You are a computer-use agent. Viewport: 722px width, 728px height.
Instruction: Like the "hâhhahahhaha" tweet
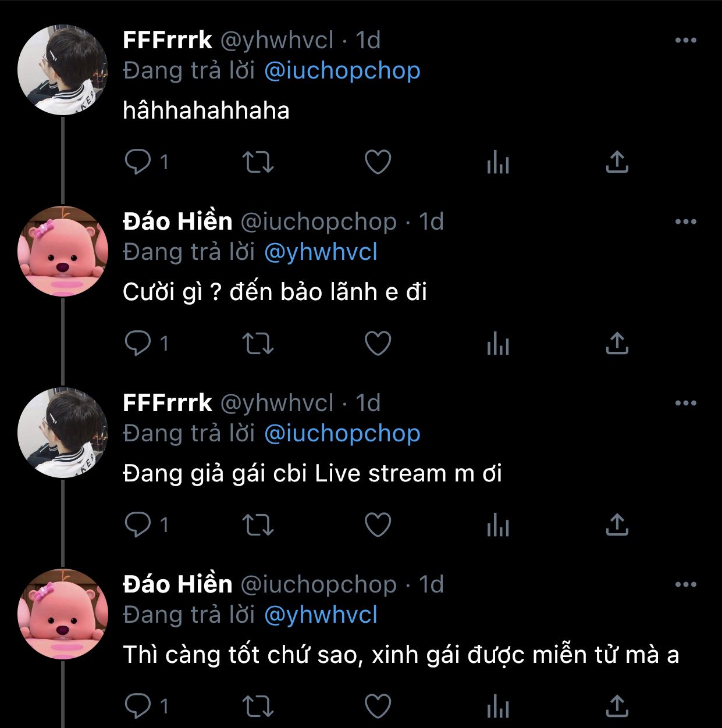(x=378, y=162)
